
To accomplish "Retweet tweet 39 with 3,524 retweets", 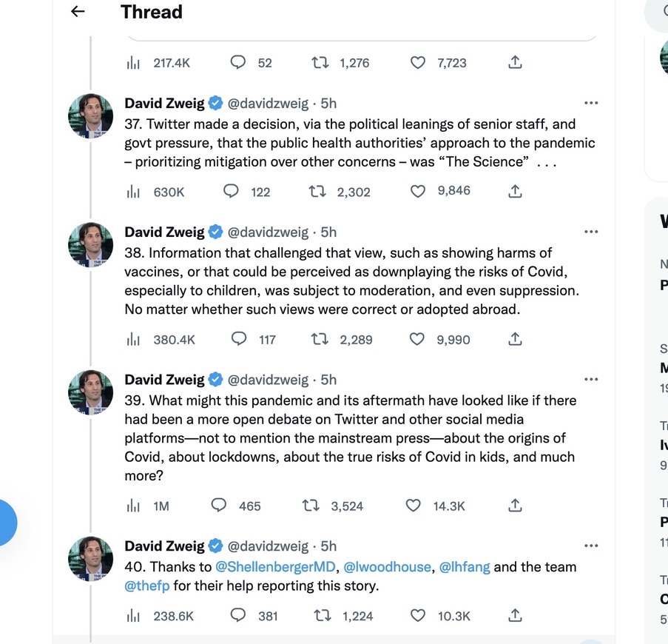I will pyautogui.click(x=311, y=506).
